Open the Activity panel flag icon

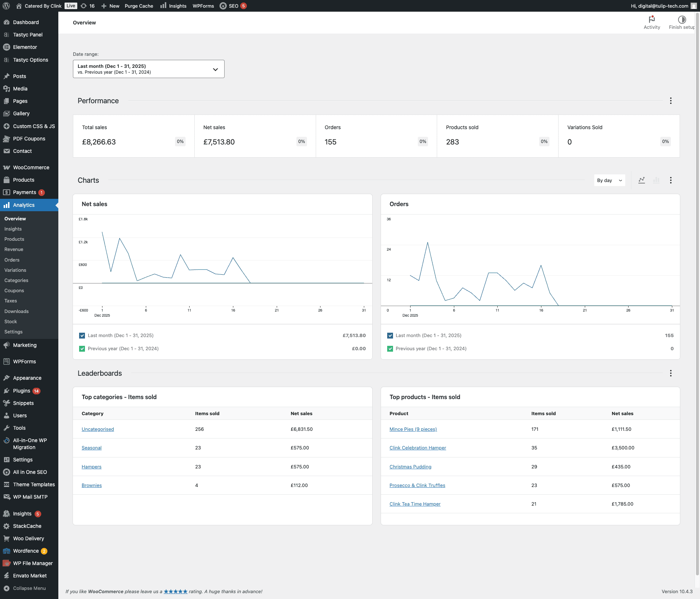652,19
